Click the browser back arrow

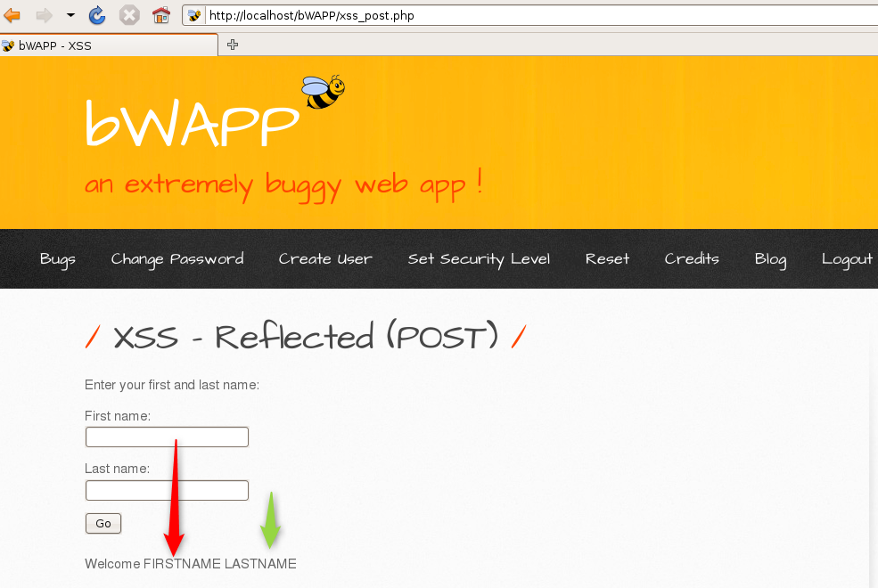(12, 15)
